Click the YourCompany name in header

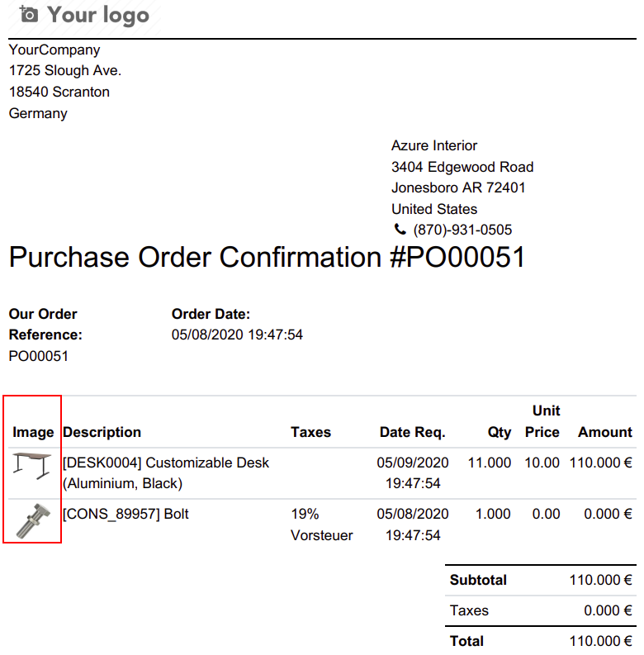click(x=54, y=50)
